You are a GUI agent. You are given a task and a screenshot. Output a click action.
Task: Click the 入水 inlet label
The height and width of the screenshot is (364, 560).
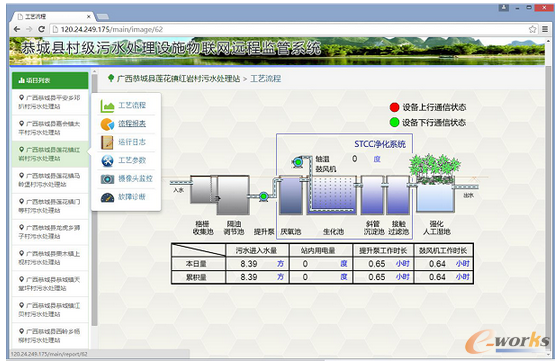(x=179, y=190)
